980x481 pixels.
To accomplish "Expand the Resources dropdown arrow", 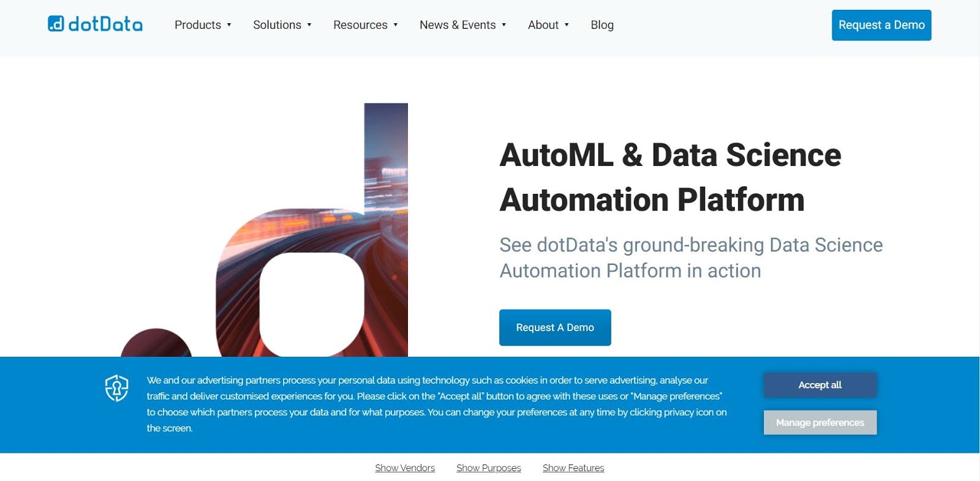I will coord(396,25).
